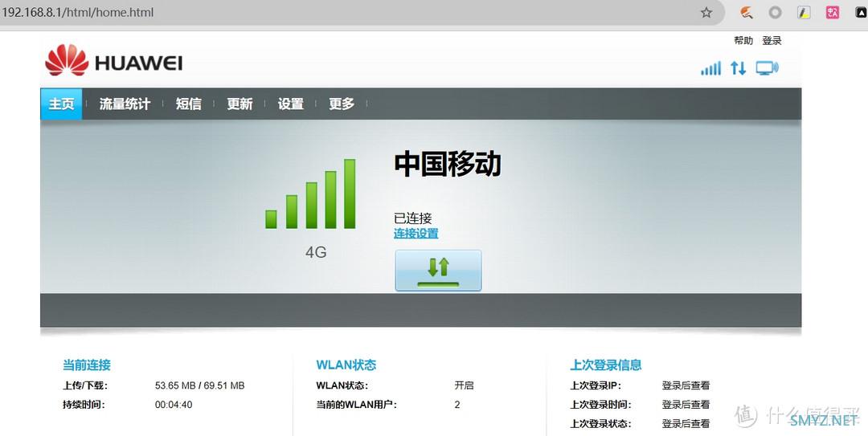Image resolution: width=868 pixels, height=436 pixels.
Task: Click the signal strength icon in the header
Action: 710,68
